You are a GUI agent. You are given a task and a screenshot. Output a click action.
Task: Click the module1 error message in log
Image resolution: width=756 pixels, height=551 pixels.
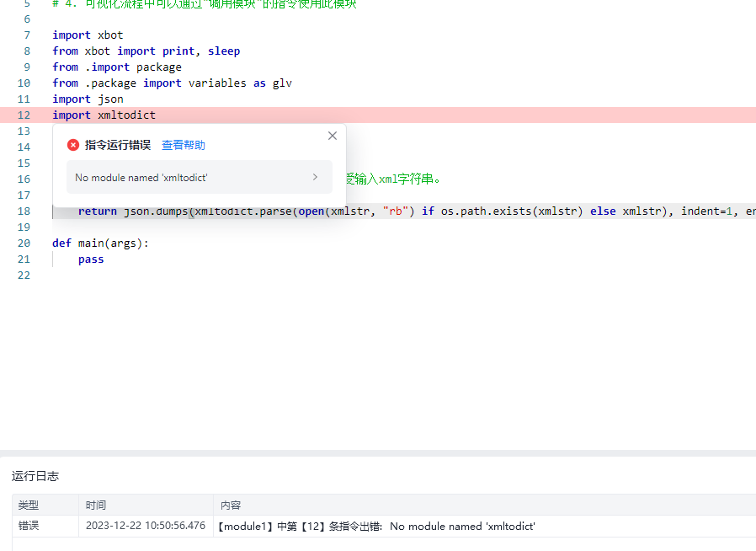(x=376, y=526)
